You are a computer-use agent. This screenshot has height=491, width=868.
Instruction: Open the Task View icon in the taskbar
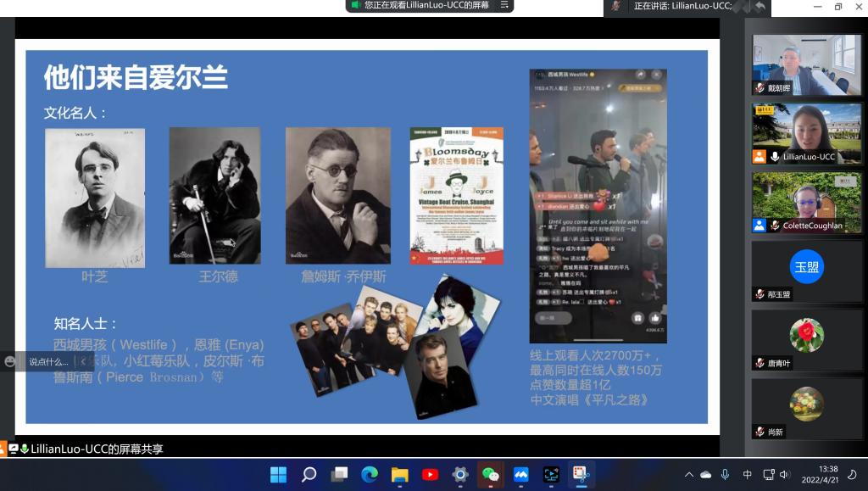pyautogui.click(x=339, y=474)
